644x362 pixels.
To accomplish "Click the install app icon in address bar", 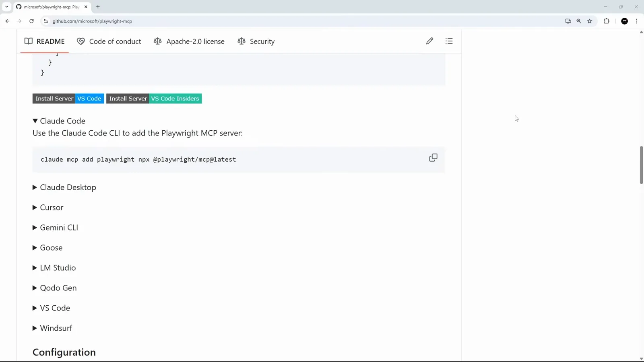I will coord(568,21).
